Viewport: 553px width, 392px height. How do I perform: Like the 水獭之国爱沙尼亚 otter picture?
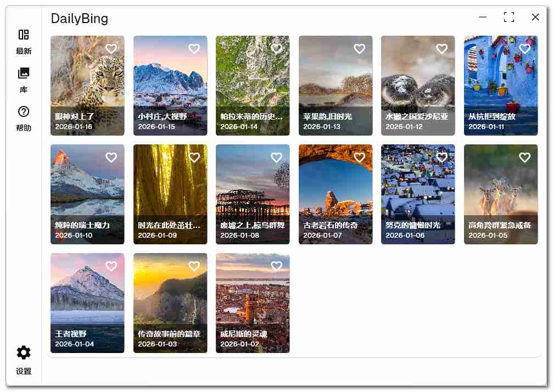(x=442, y=49)
